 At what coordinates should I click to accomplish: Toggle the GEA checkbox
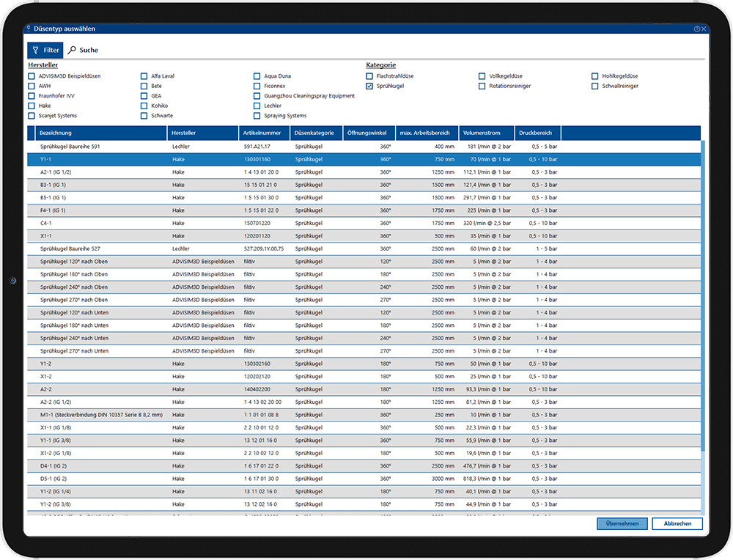pyautogui.click(x=144, y=96)
